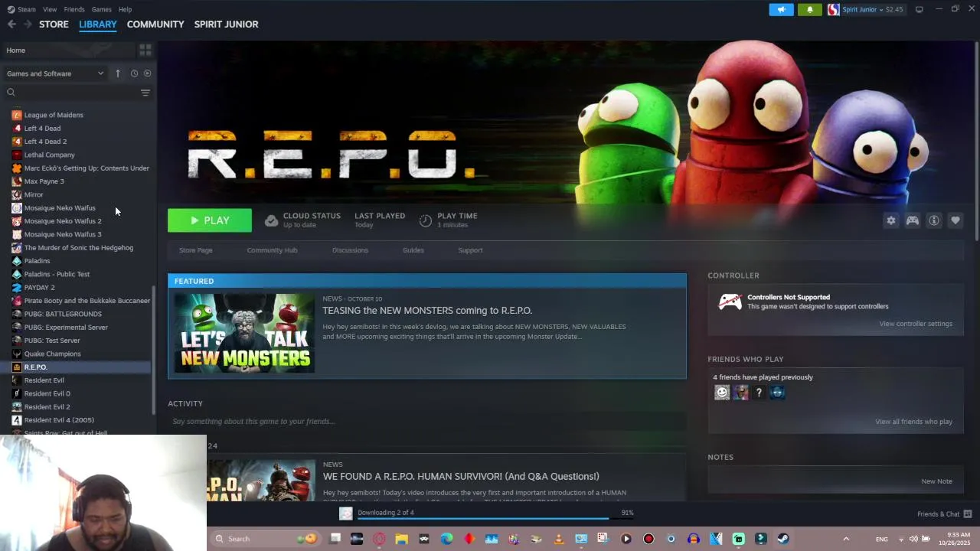980x551 pixels.
Task: Open the Guides link
Action: click(x=413, y=250)
